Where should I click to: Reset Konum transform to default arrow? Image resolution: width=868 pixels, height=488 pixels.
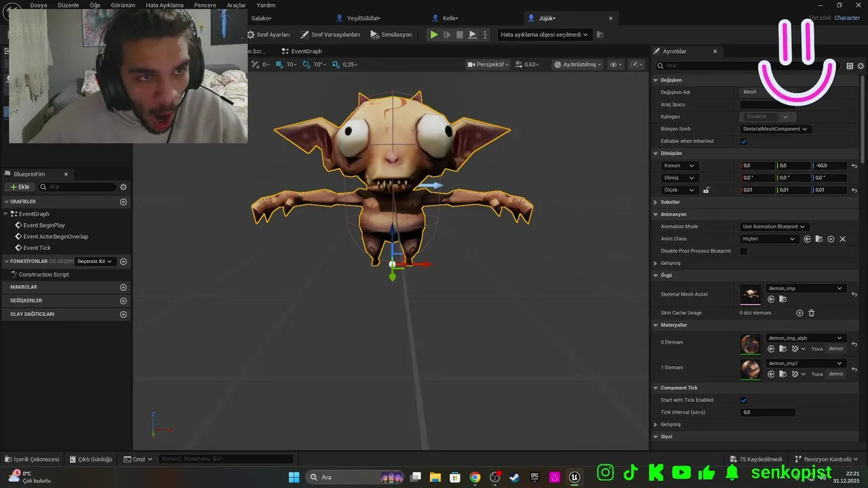tap(854, 166)
